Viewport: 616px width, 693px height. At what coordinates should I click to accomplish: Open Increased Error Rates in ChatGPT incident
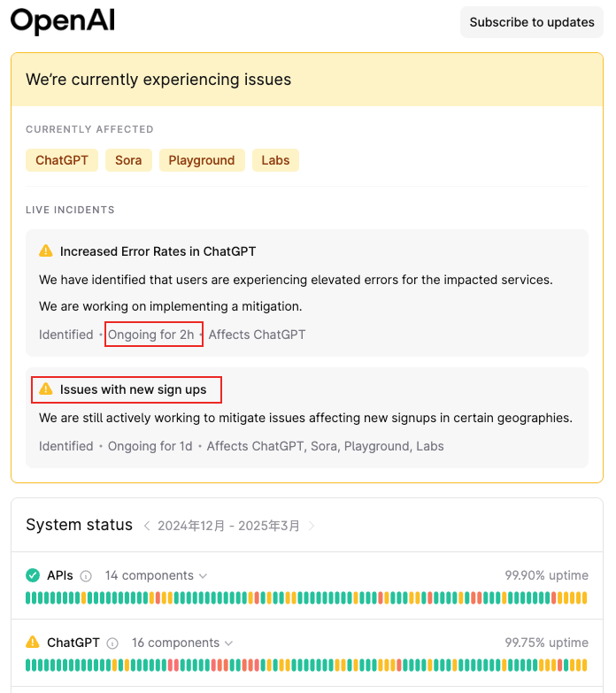pos(158,251)
